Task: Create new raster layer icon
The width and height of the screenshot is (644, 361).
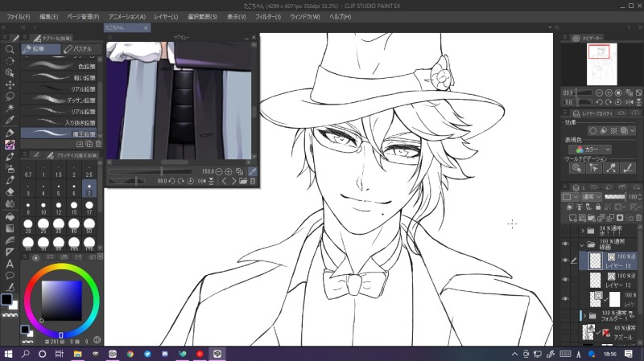Action: 572,218
